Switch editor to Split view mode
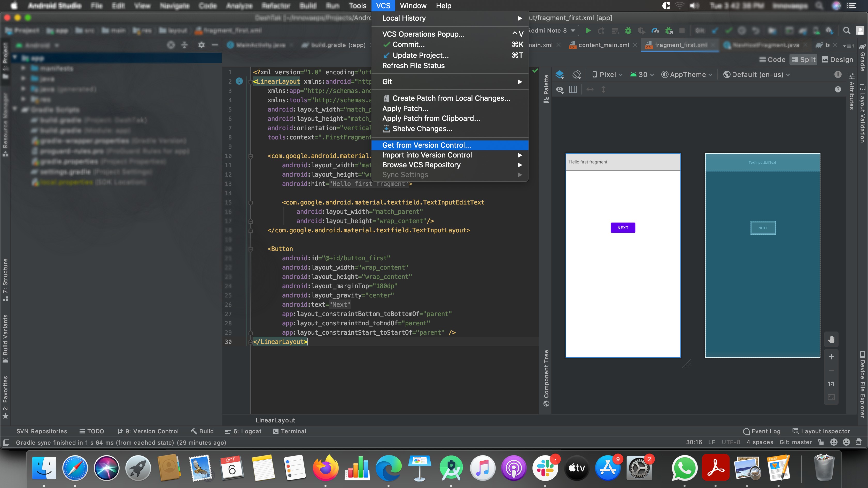This screenshot has height=488, width=868. pos(803,60)
